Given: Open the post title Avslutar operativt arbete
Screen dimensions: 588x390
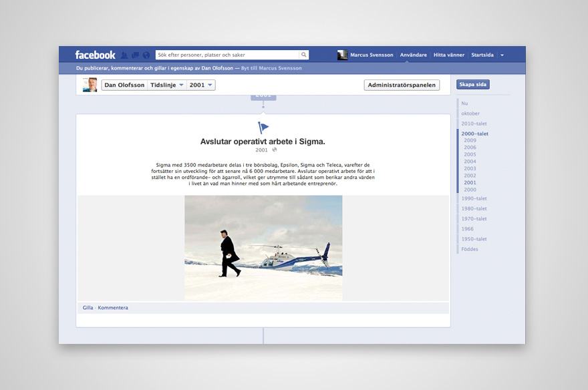Looking at the screenshot, I should [x=263, y=142].
